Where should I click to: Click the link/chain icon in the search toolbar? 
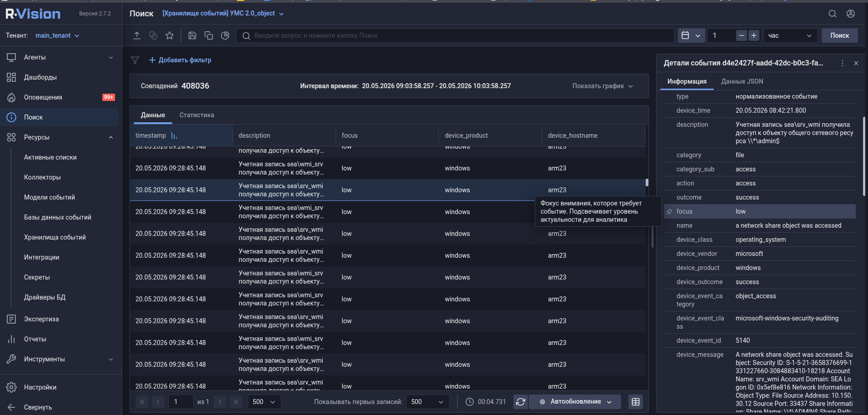click(153, 35)
